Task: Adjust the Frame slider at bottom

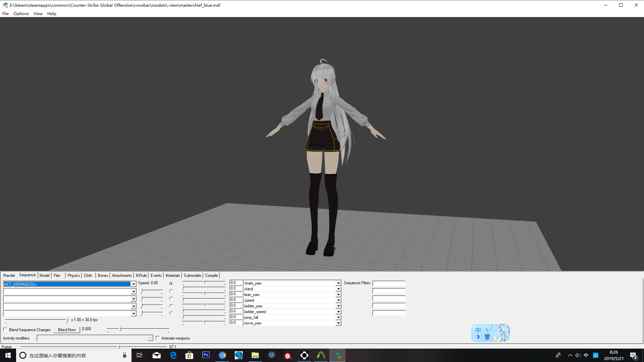Action: [x=93, y=347]
